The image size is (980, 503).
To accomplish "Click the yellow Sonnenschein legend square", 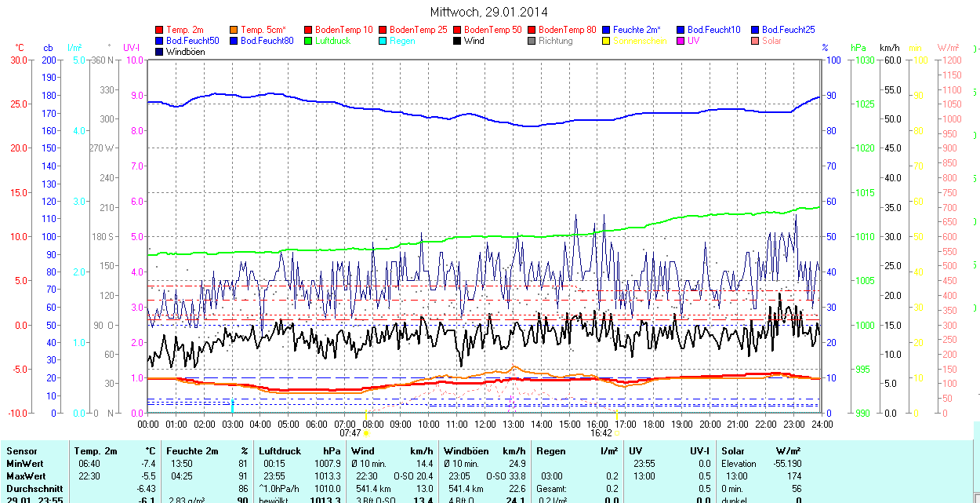I will 606,41.
